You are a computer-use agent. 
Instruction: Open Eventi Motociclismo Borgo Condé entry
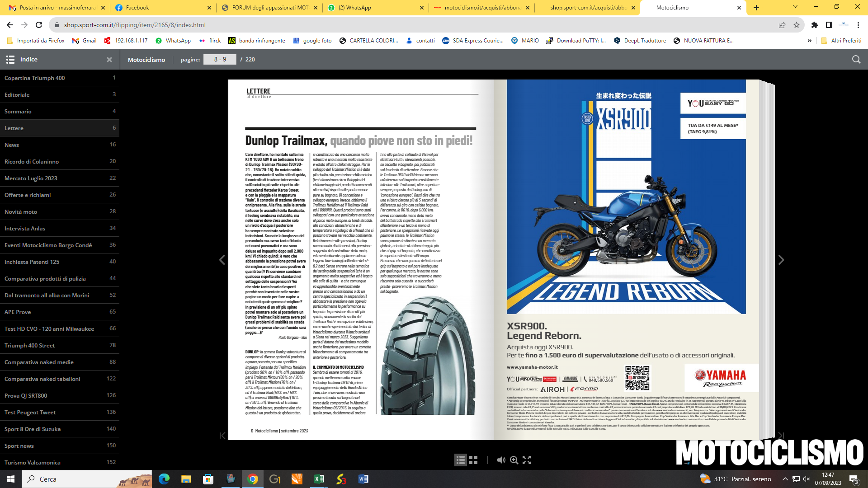point(60,245)
